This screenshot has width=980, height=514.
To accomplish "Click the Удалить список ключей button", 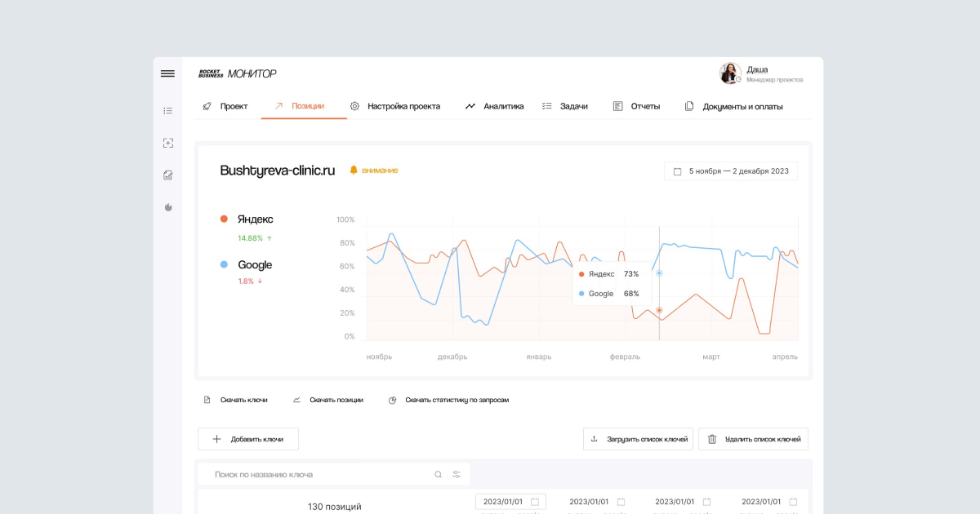I will 753,439.
